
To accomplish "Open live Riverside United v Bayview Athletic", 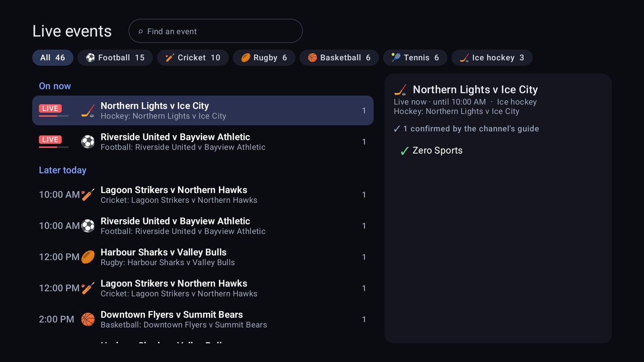I will (203, 142).
